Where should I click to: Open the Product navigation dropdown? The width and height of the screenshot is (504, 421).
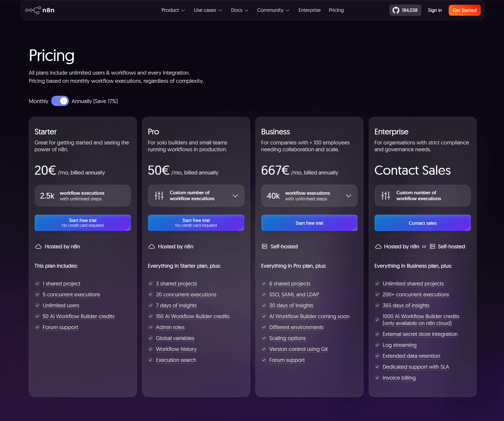pos(173,10)
